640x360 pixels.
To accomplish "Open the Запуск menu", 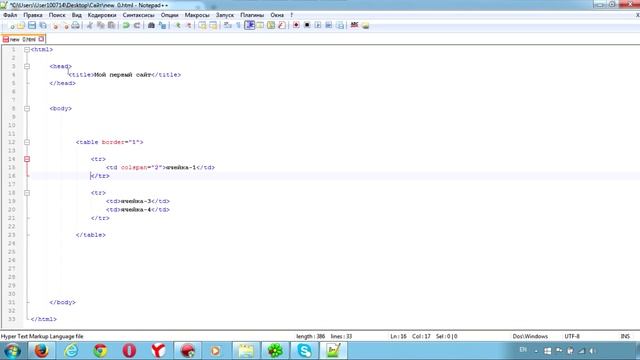I will [x=225, y=15].
